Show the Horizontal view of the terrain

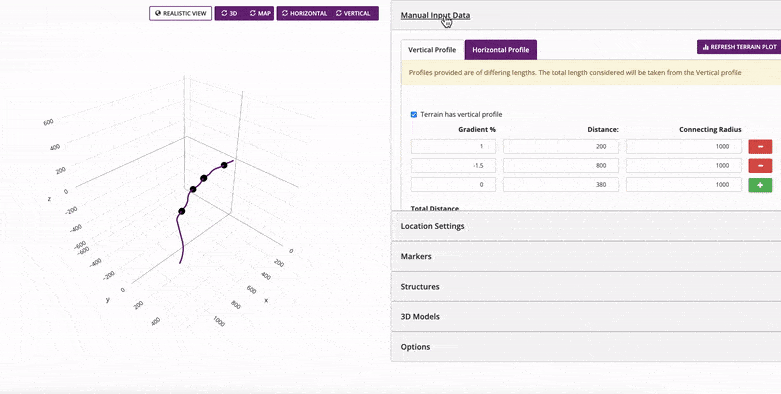point(304,13)
